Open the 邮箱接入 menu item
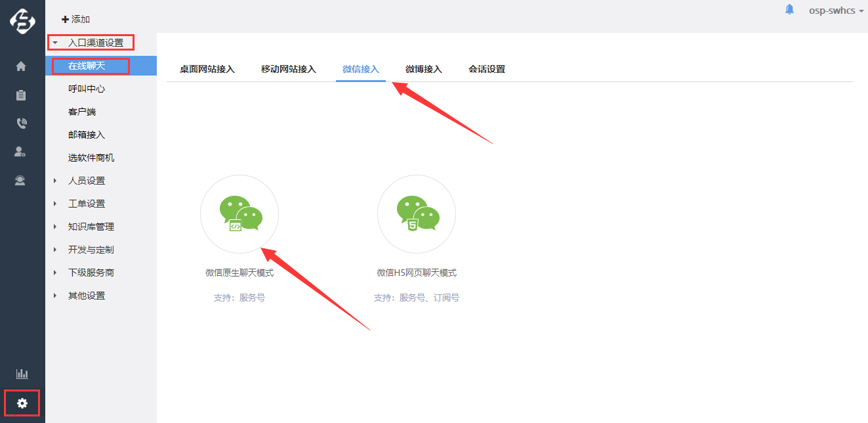Image resolution: width=868 pixels, height=423 pixels. pyautogui.click(x=86, y=135)
